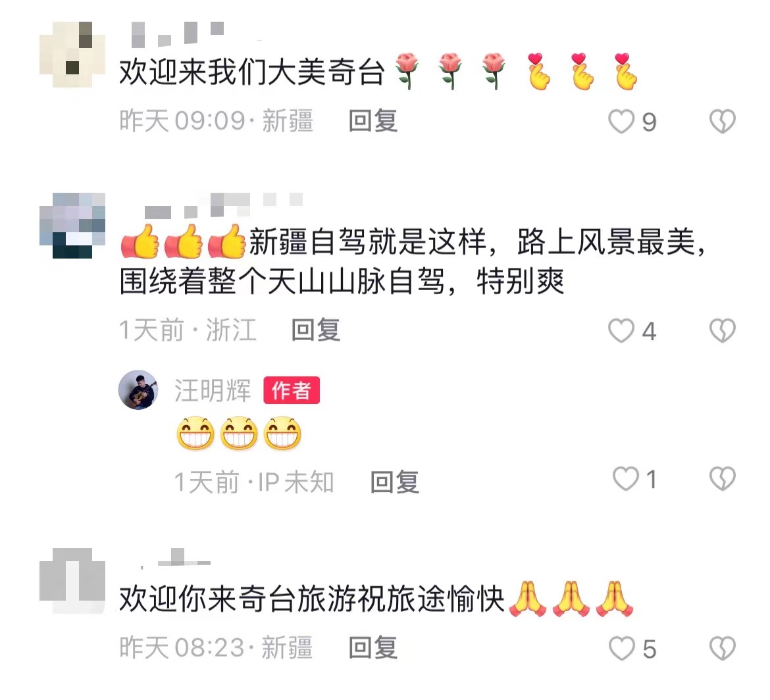The width and height of the screenshot is (770, 700).
Task: Select the 新疆自驾就是这样 comment text
Action: 413,262
